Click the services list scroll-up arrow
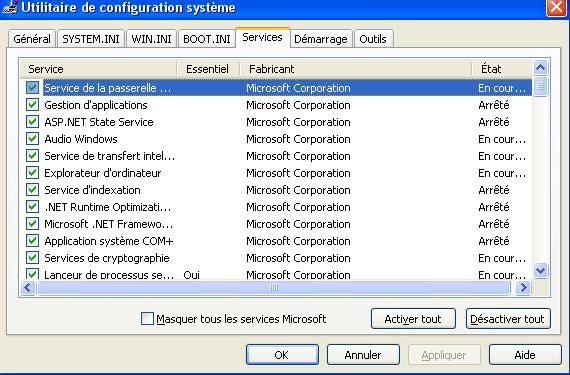This screenshot has height=375, width=570. (x=541, y=68)
